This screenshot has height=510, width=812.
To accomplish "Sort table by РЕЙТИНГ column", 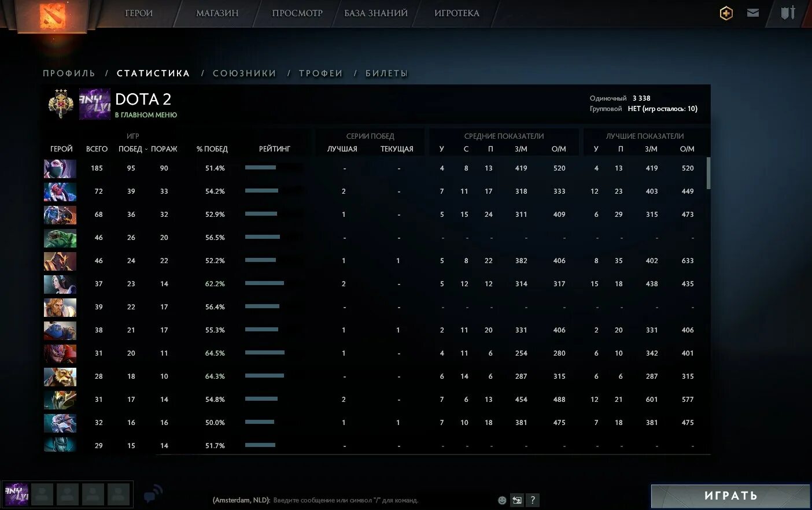I will click(275, 149).
